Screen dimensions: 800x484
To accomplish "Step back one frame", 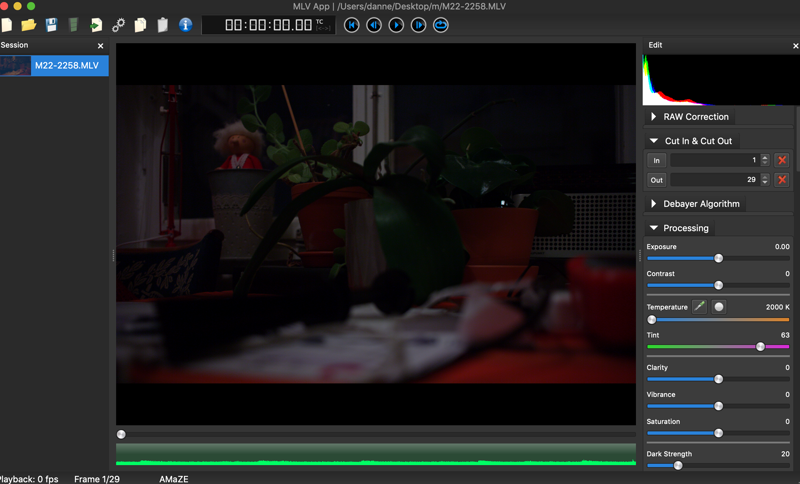I will tap(374, 25).
